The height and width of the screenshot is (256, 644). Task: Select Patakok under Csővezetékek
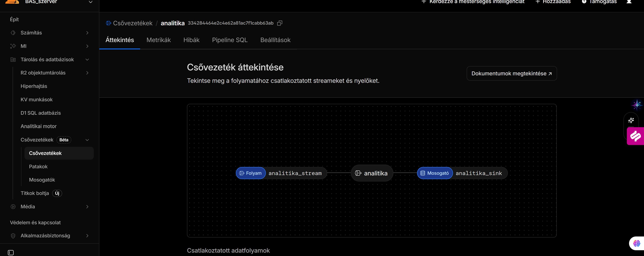pos(38,166)
